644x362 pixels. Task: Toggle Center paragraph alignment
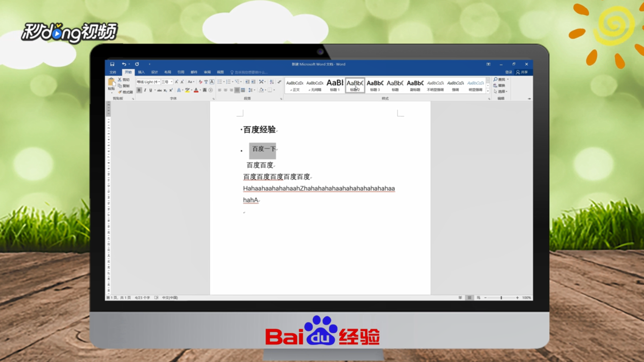point(225,90)
